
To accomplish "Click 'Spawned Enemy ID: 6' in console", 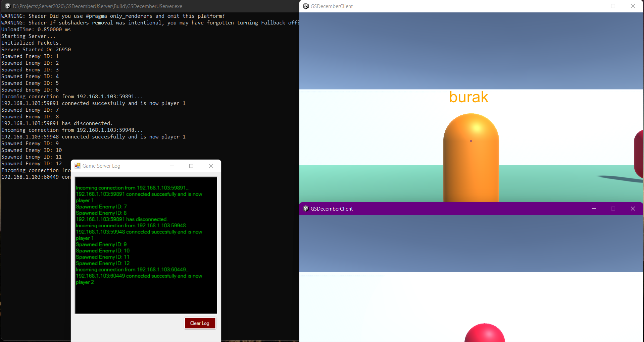I will coord(30,90).
